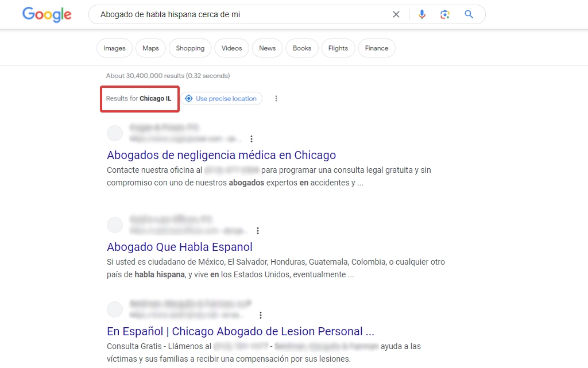Click Results for Chicago IL text

138,99
